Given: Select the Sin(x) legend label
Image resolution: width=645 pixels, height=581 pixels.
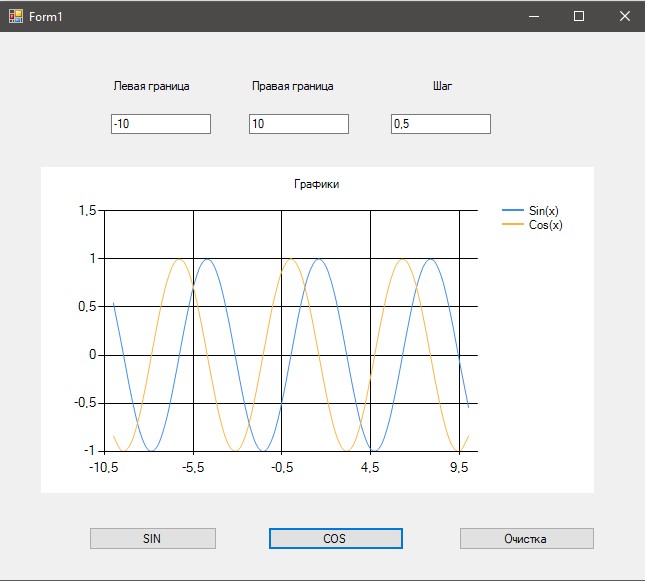Looking at the screenshot, I should tap(543, 211).
